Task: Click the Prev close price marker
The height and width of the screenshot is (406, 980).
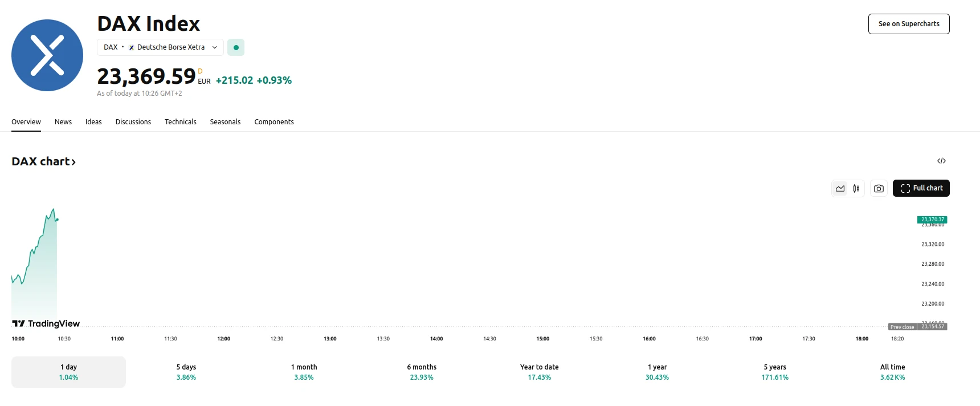Action: tap(902, 327)
